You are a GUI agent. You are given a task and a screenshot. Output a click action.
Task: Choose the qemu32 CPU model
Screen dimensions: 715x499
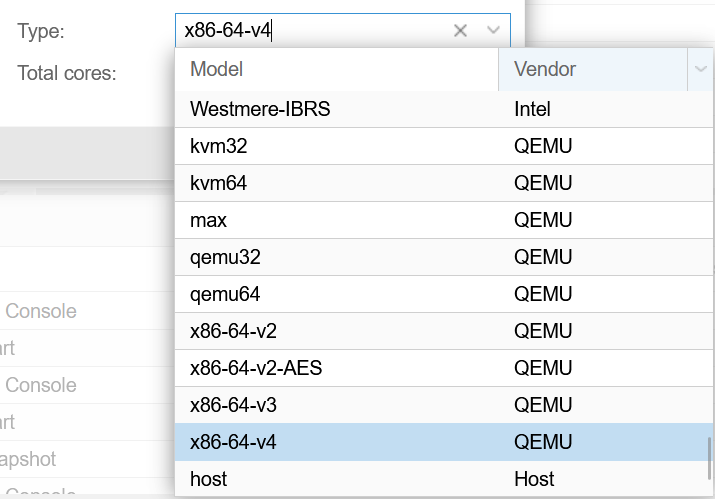point(444,257)
